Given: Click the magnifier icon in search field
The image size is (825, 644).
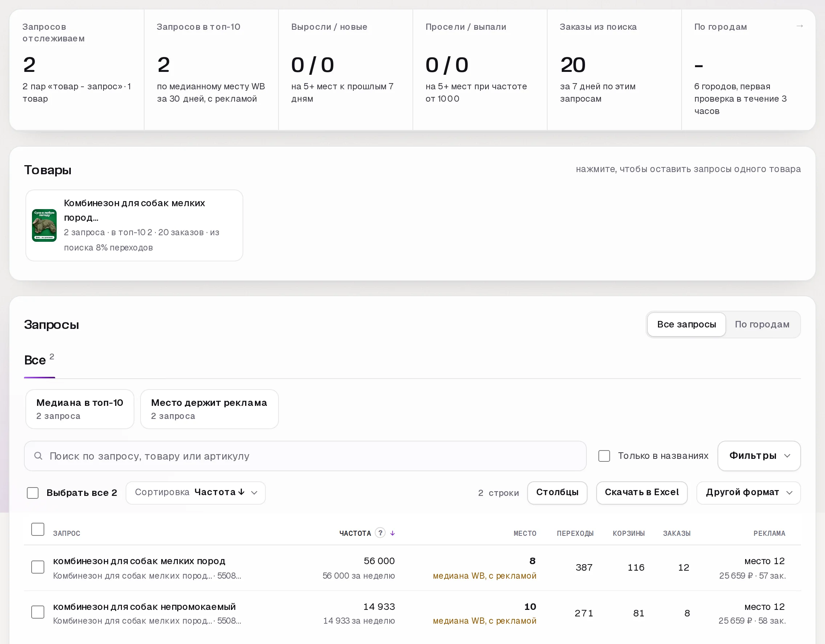Looking at the screenshot, I should [38, 456].
